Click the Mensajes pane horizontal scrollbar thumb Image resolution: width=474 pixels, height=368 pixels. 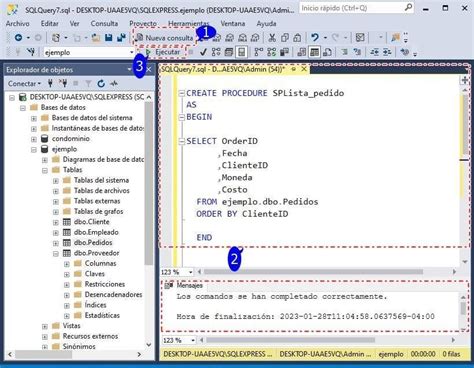pos(291,340)
